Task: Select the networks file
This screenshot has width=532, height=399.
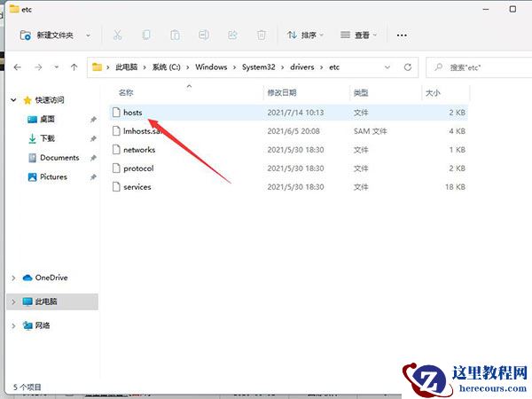Action: pos(289,150)
